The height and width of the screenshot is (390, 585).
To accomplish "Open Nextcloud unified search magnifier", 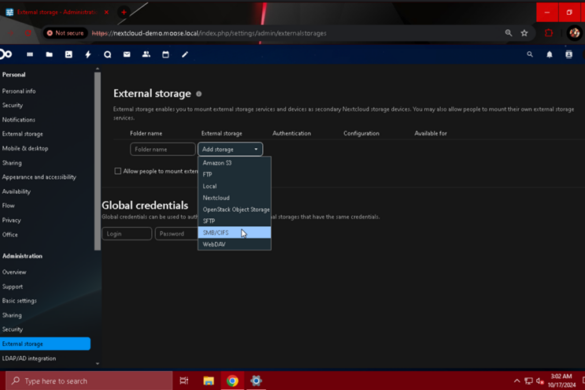I will point(530,54).
